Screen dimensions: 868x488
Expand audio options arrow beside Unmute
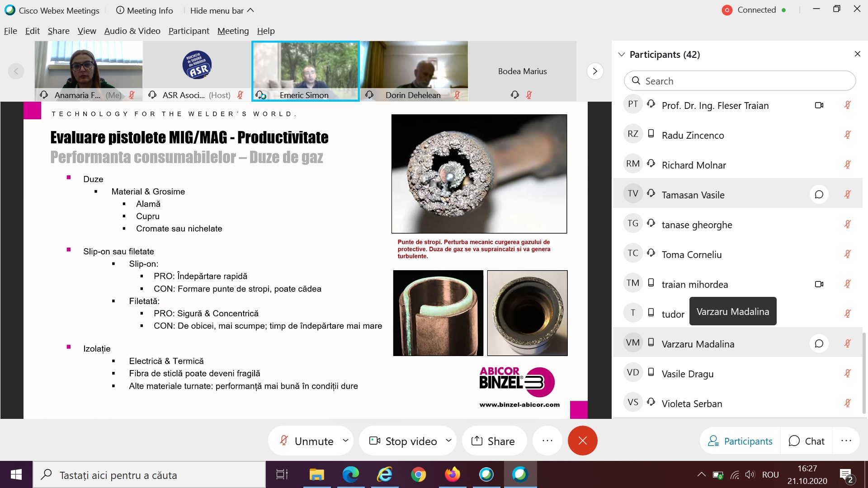pyautogui.click(x=345, y=440)
